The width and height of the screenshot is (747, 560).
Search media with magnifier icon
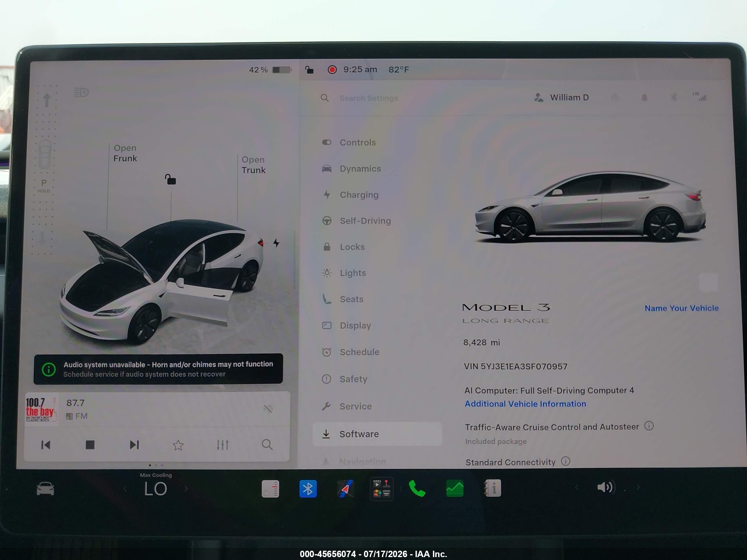[267, 445]
